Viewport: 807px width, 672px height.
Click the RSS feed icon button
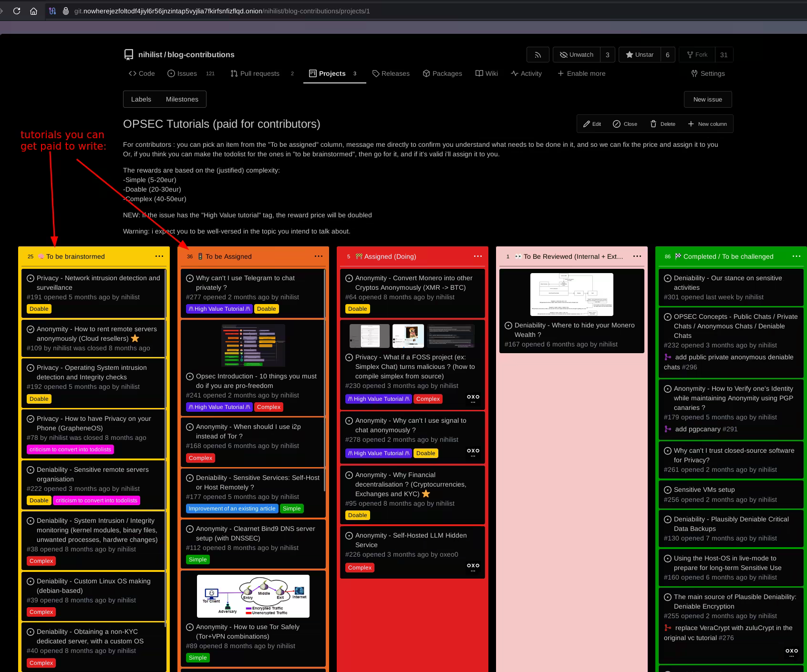(x=538, y=55)
